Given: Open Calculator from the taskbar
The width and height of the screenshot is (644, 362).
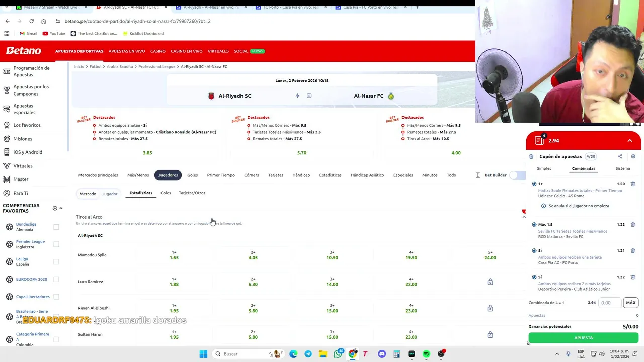Looking at the screenshot, I should pos(396,354).
